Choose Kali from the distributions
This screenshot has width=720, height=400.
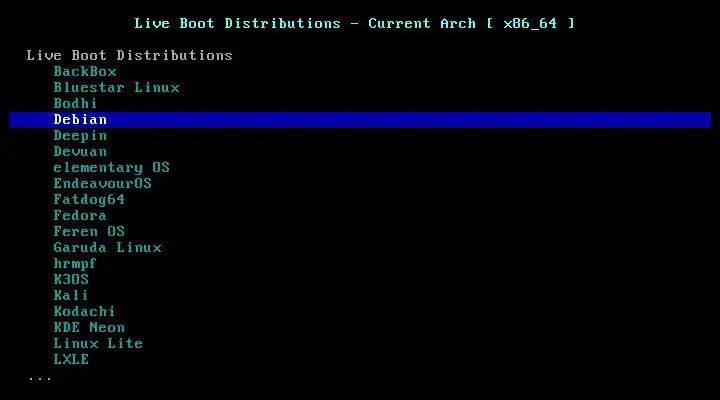pyautogui.click(x=71, y=296)
